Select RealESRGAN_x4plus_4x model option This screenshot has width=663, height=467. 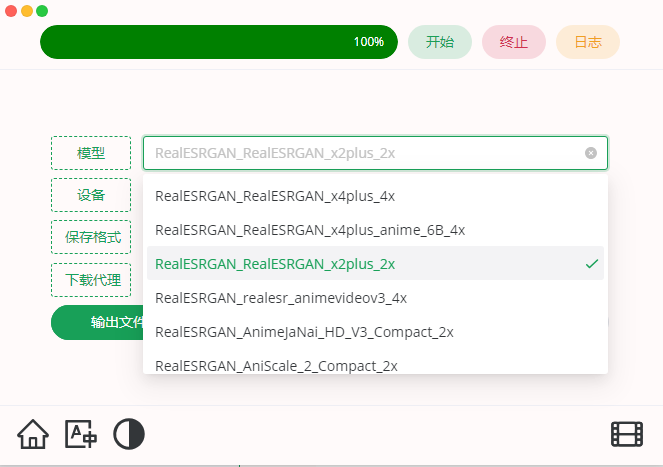[275, 196]
